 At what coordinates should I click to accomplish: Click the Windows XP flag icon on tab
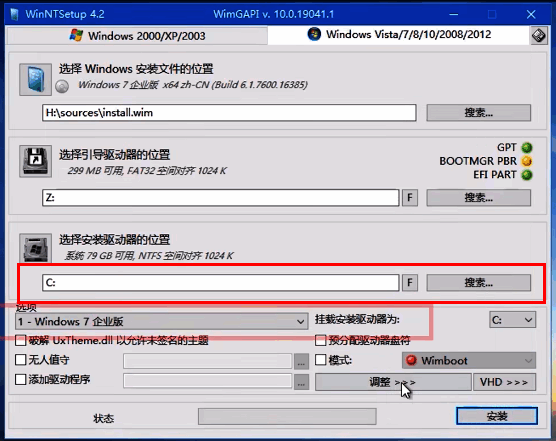76,35
